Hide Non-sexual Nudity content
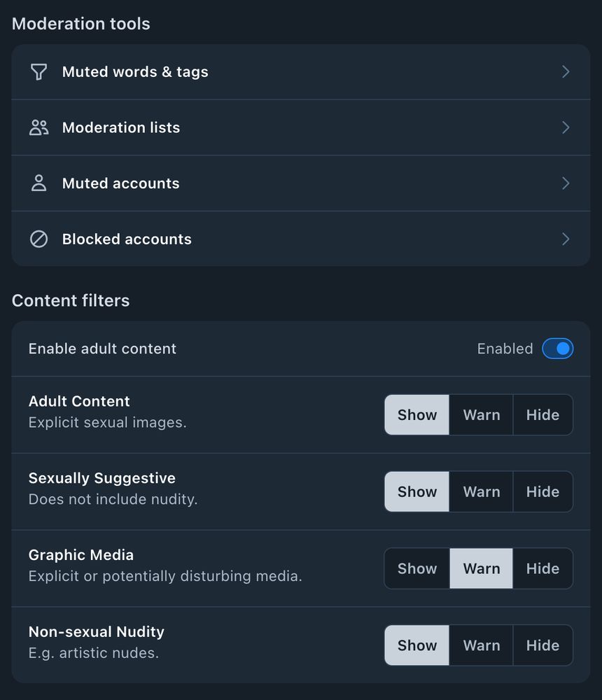 (542, 645)
